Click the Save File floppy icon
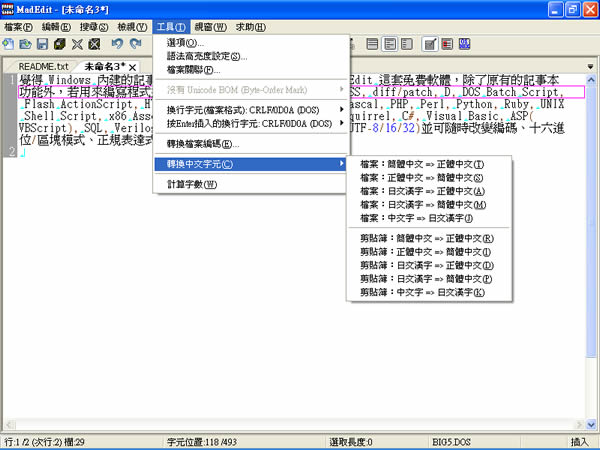This screenshot has width=600, height=450. click(44, 45)
